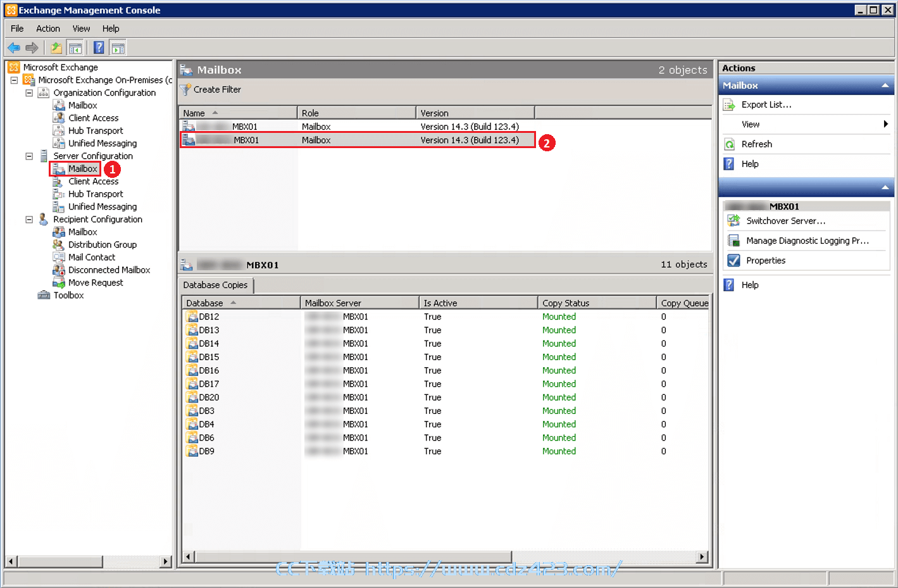Click Manage Diagnostic Logging Properties action

tap(808, 241)
